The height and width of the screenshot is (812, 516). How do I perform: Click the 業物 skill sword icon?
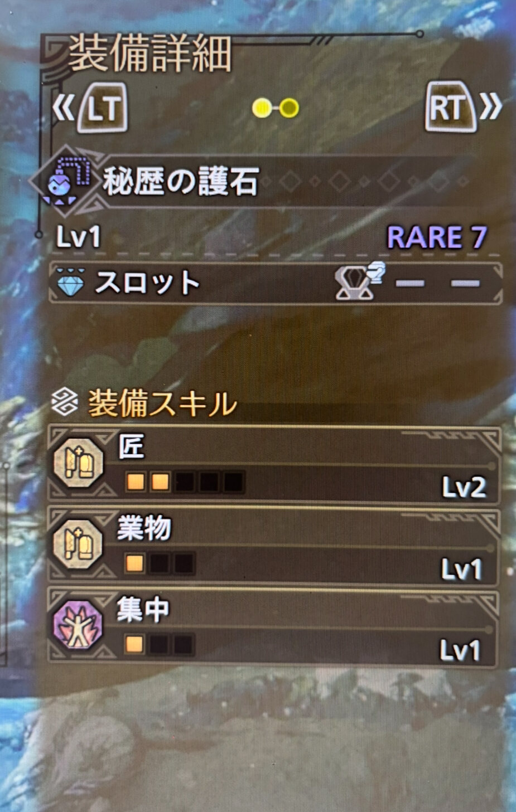78,544
